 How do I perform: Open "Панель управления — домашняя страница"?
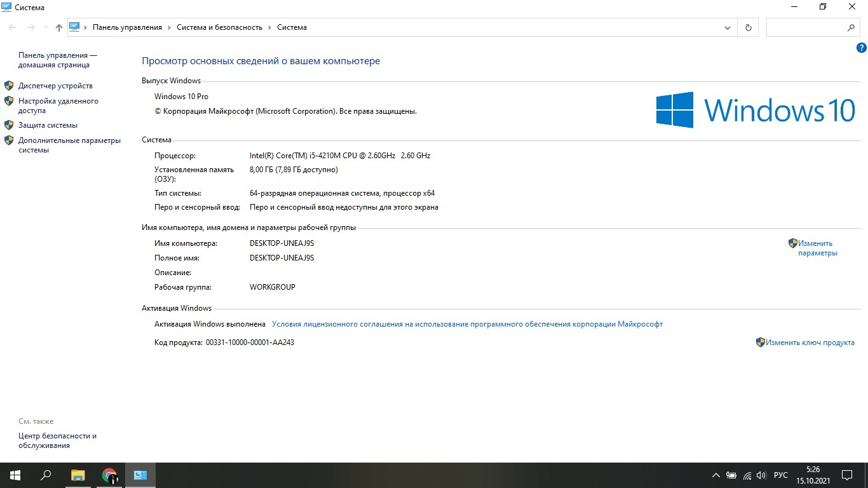click(x=58, y=60)
